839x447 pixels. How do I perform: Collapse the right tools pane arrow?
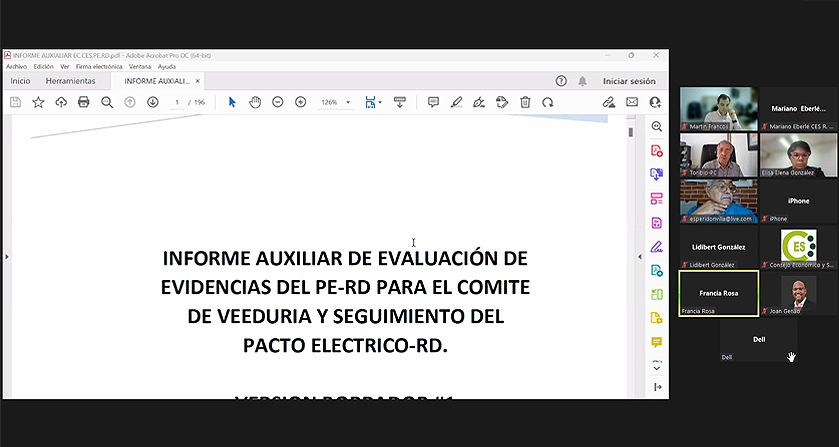click(x=640, y=257)
